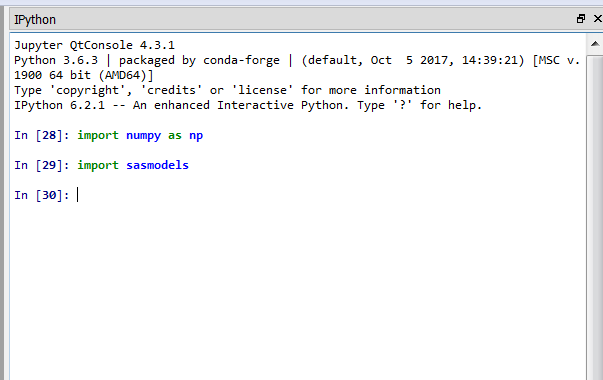Click the In [29] prompt label
The height and width of the screenshot is (380, 603).
point(42,165)
